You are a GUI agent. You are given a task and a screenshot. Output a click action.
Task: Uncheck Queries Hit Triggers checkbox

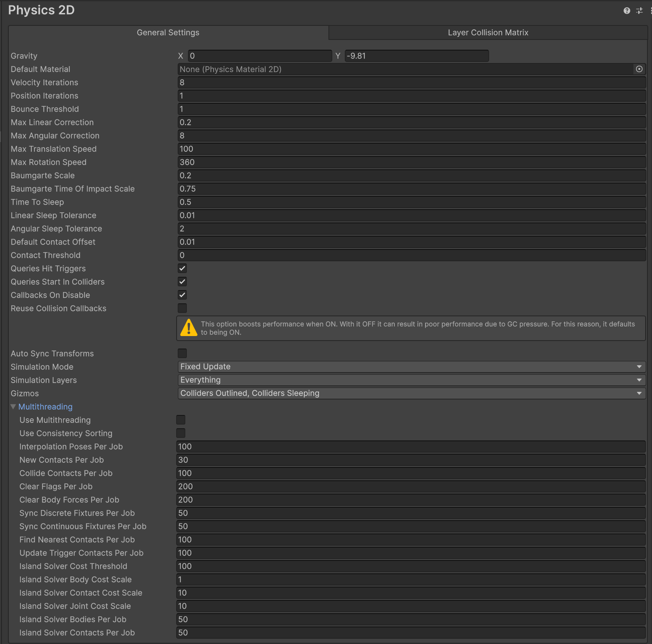point(182,268)
